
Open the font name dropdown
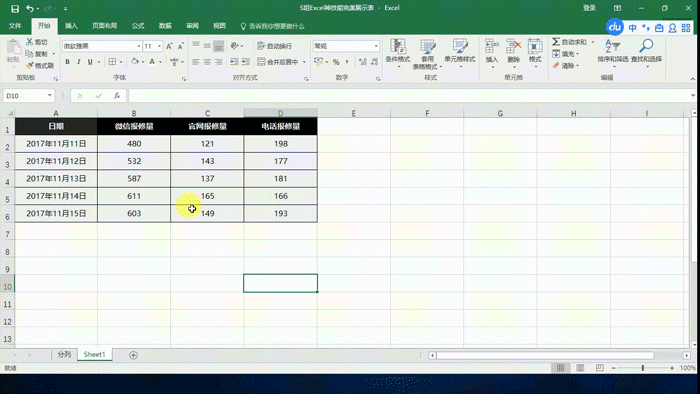tap(139, 46)
